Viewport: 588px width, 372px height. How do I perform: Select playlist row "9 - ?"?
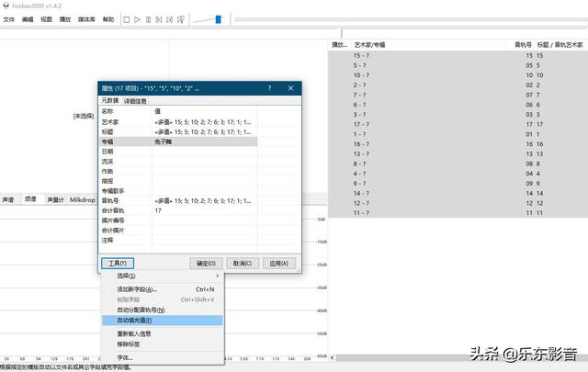click(x=458, y=184)
